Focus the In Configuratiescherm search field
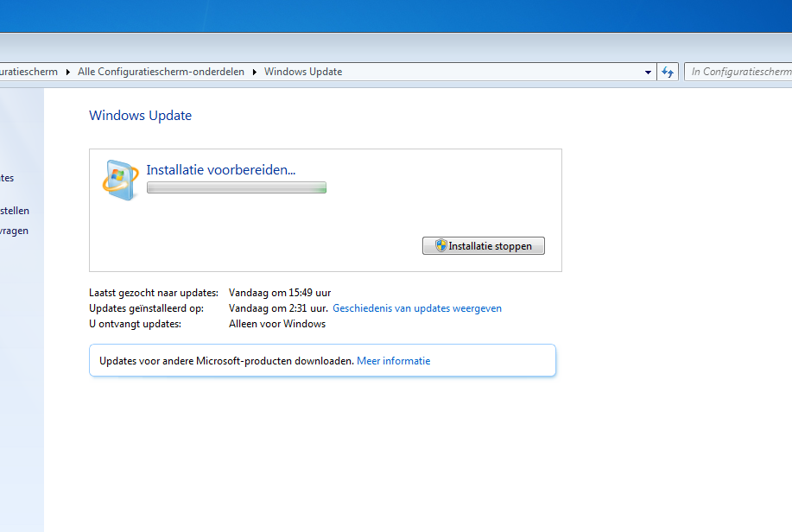Viewport: 792px width, 532px height. click(x=738, y=72)
